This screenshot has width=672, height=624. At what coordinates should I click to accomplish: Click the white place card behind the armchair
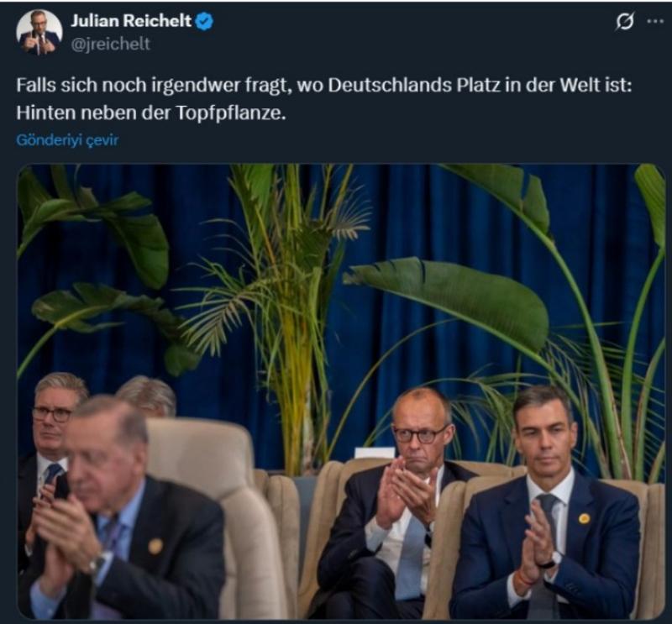[375, 453]
